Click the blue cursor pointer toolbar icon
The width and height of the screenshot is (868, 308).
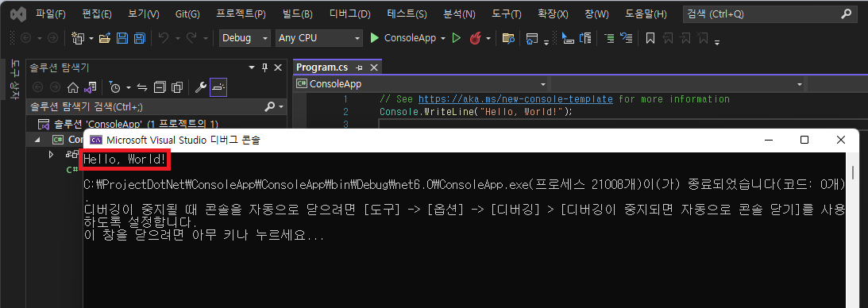(x=567, y=38)
